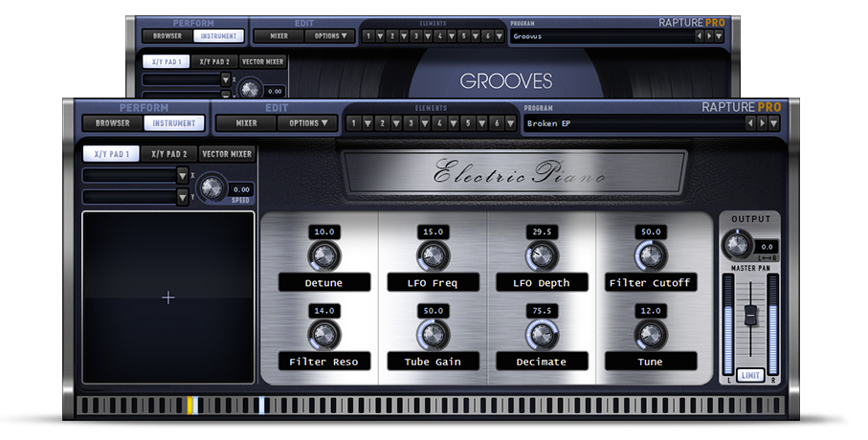The height and width of the screenshot is (440, 868).
Task: Open the Options dropdown in the front window
Action: pyautogui.click(x=308, y=122)
